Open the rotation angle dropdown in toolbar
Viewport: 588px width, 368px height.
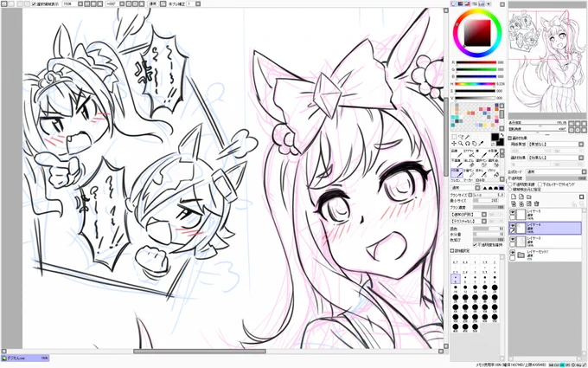tap(122, 3)
